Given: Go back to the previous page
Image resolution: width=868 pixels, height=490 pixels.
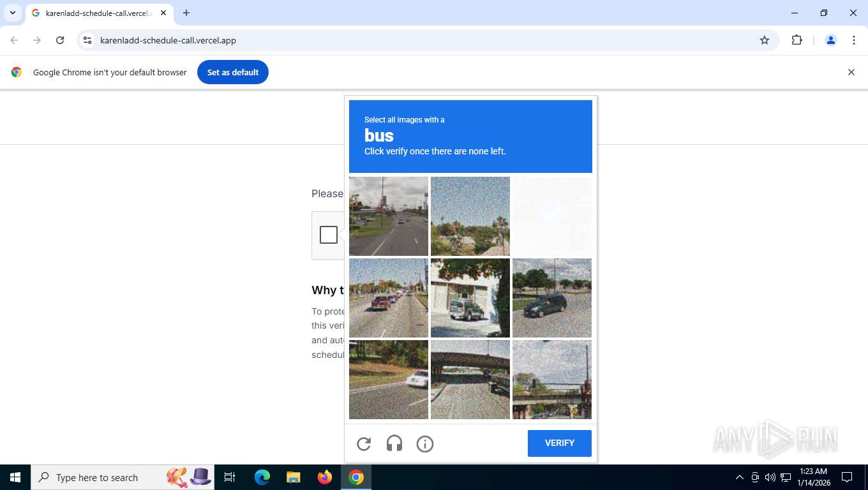Looking at the screenshot, I should coord(14,40).
